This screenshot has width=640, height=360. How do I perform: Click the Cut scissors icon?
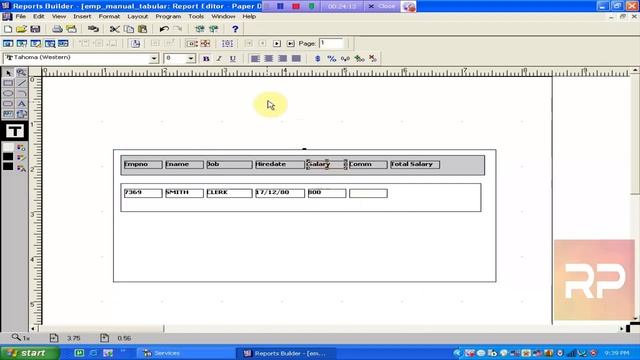coord(115,29)
